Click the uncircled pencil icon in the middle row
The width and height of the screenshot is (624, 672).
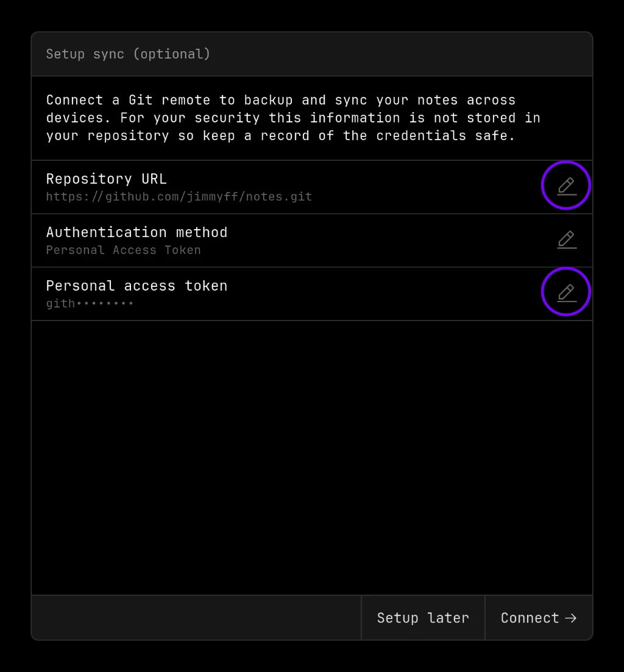566,239
